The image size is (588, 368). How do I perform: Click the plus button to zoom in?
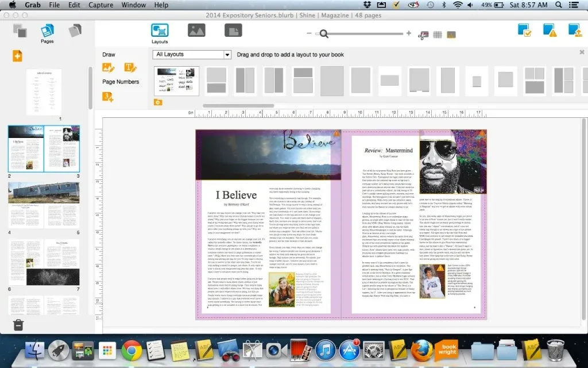(x=408, y=33)
